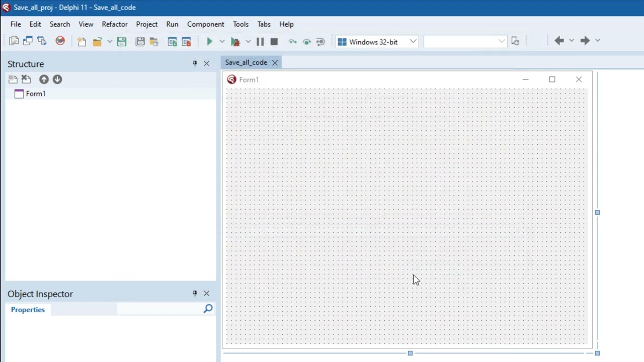Click the refresh device icon beside combo box
Screen dimensions: 644x362
coord(515,41)
